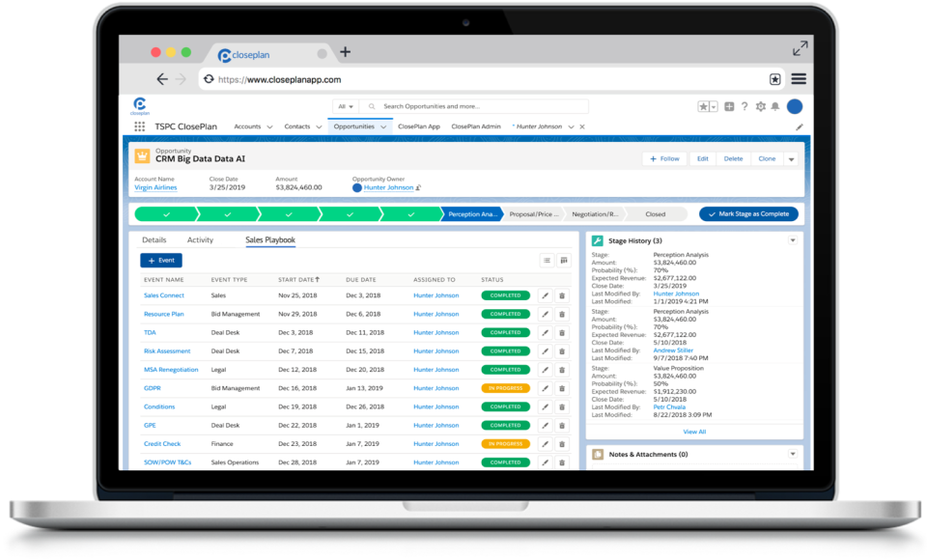This screenshot has height=560, width=927.
Task: Expand the Notes & Attachments panel menu
Action: coord(793,454)
